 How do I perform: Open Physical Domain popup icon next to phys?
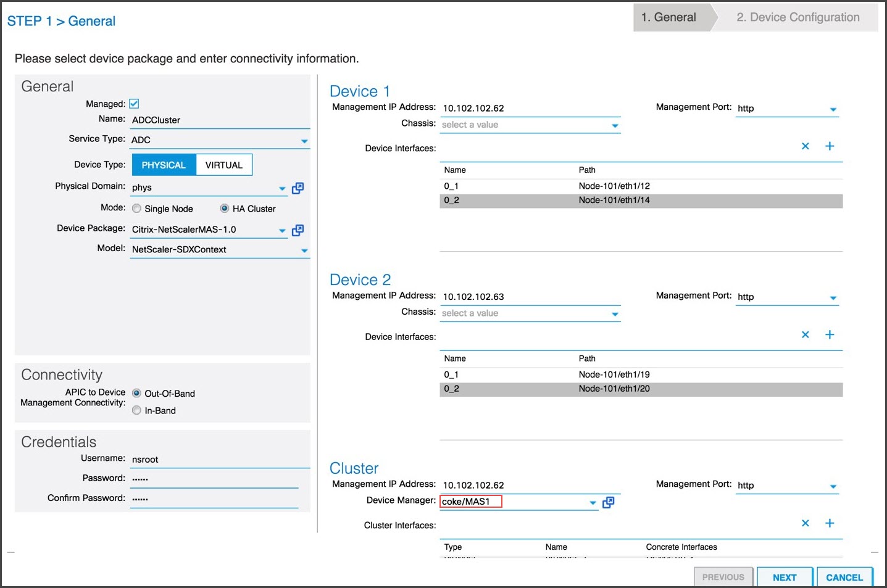coord(298,188)
